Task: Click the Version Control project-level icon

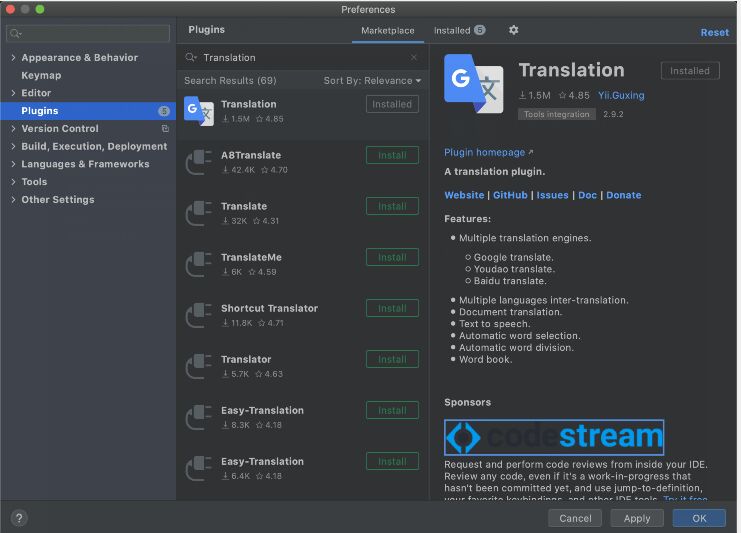Action: point(165,129)
